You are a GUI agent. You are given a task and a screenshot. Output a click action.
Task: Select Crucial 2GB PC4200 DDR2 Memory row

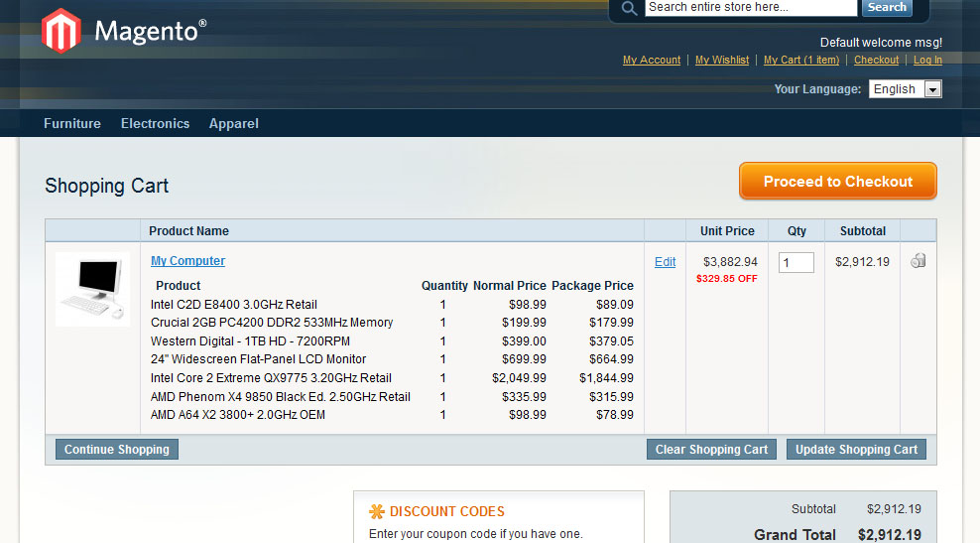pos(392,323)
